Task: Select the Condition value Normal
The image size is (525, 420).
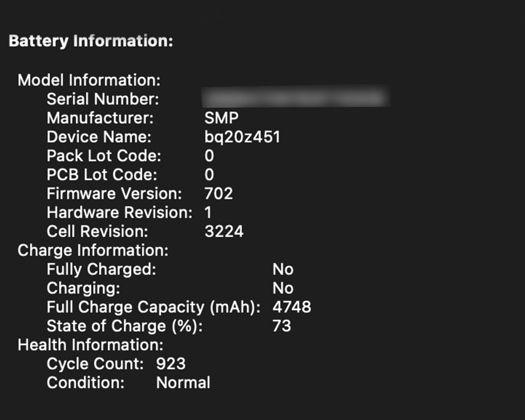Action: pos(183,383)
